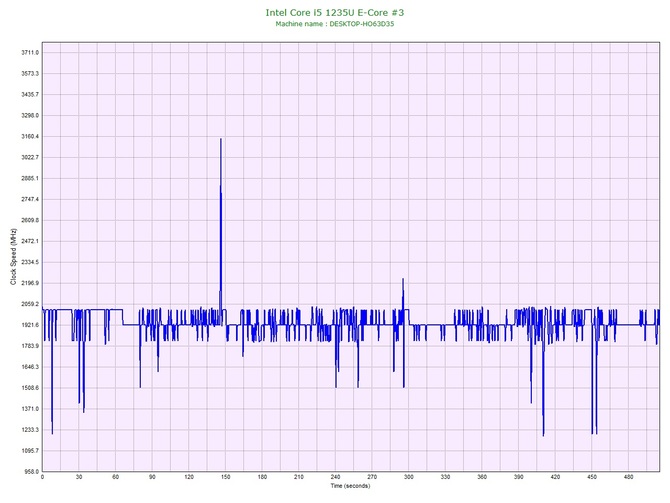
Task: Click the 1921.6 y-axis value
Action: (30, 325)
